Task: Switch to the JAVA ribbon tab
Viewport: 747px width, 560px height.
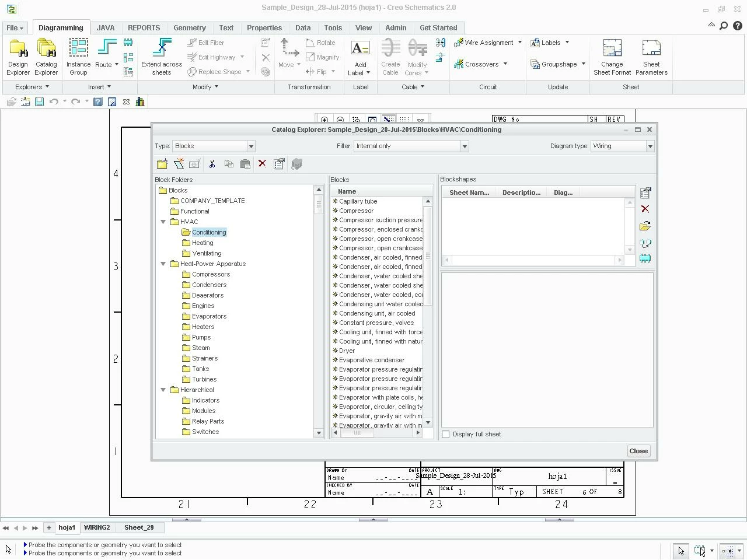Action: [106, 27]
